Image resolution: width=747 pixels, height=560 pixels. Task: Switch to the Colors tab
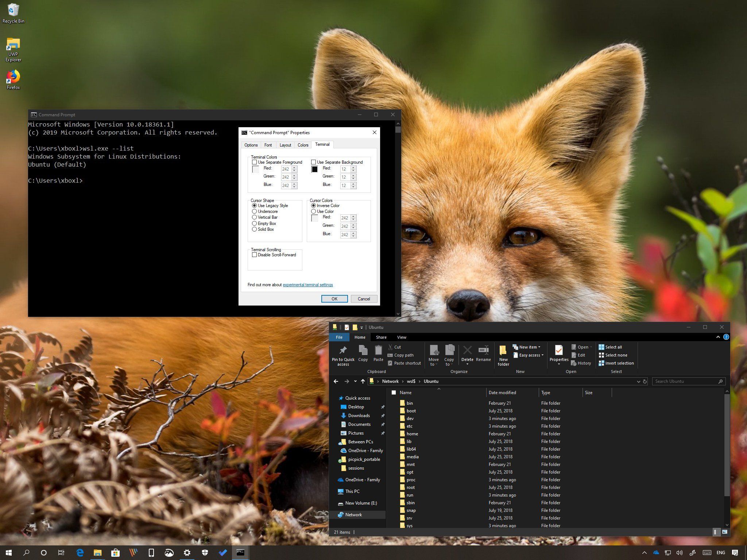click(303, 145)
